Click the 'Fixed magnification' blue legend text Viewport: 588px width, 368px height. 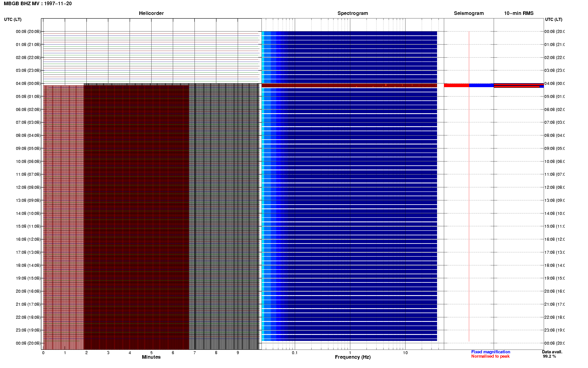491,352
